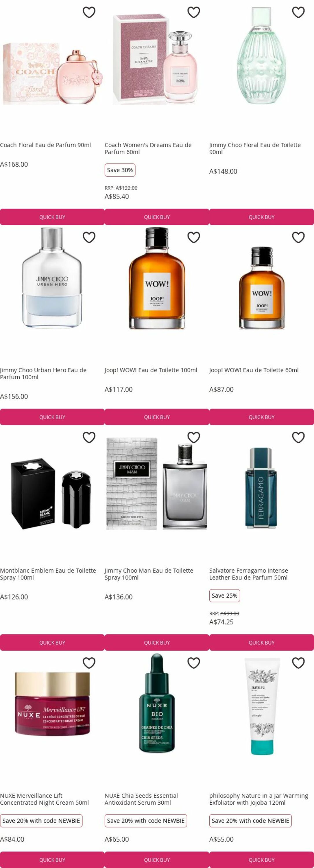Add Jimmy Choo Man to favorites
The width and height of the screenshot is (314, 868).
(194, 437)
